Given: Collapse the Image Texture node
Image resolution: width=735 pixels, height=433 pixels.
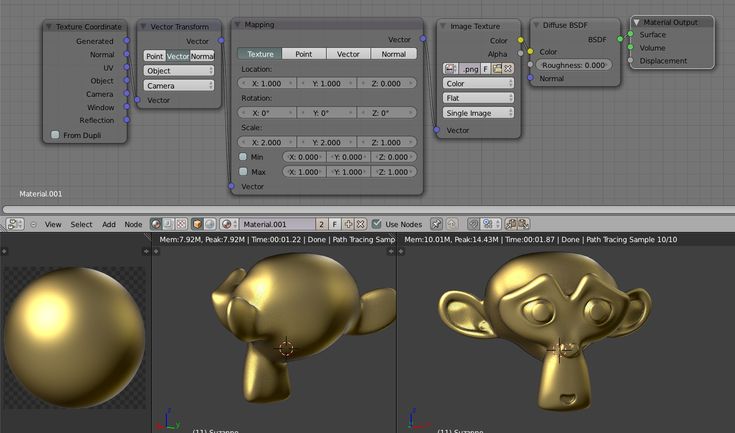Looking at the screenshot, I should pyautogui.click(x=442, y=26).
